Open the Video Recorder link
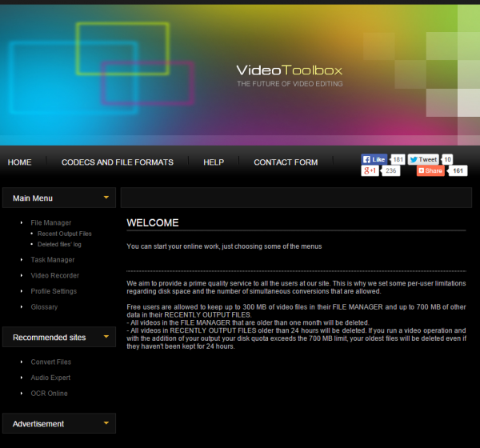480x448 pixels. point(54,275)
